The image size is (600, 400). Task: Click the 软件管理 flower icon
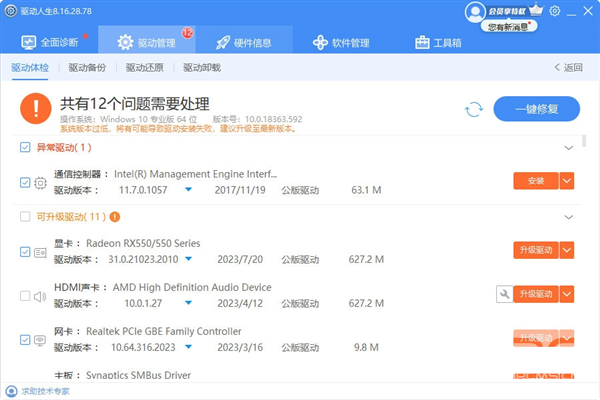tap(320, 42)
